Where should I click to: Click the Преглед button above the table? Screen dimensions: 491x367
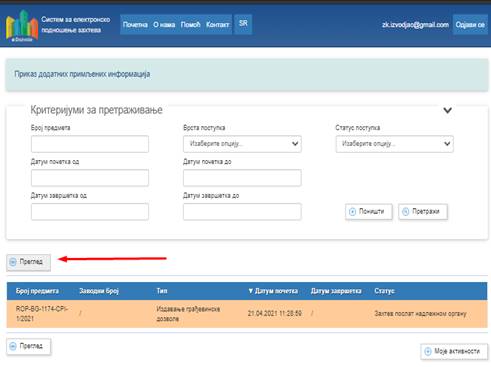[29, 262]
